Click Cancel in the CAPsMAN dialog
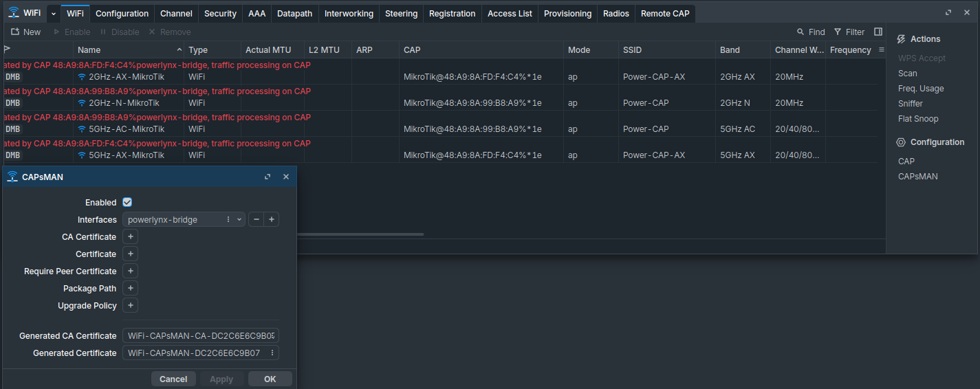The image size is (980, 389). pos(173,379)
